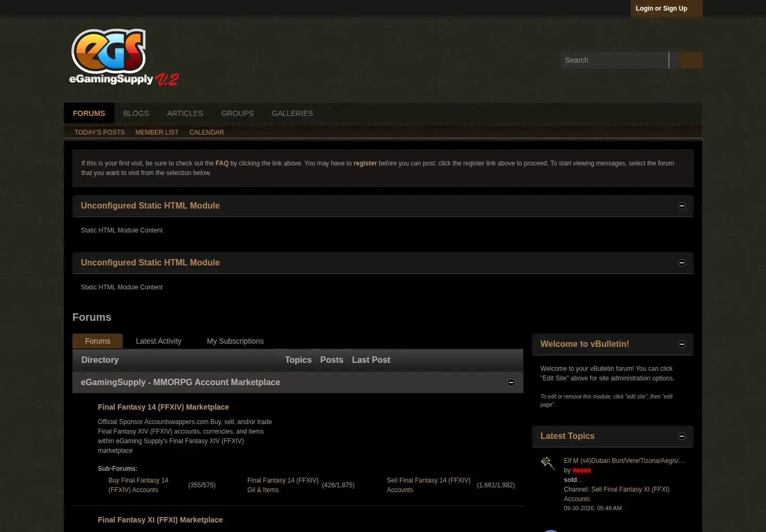Image resolution: width=766 pixels, height=532 pixels.
Task: Open Final Fantasy 14 (FFXIV) Marketplace forum
Action: coord(163,407)
